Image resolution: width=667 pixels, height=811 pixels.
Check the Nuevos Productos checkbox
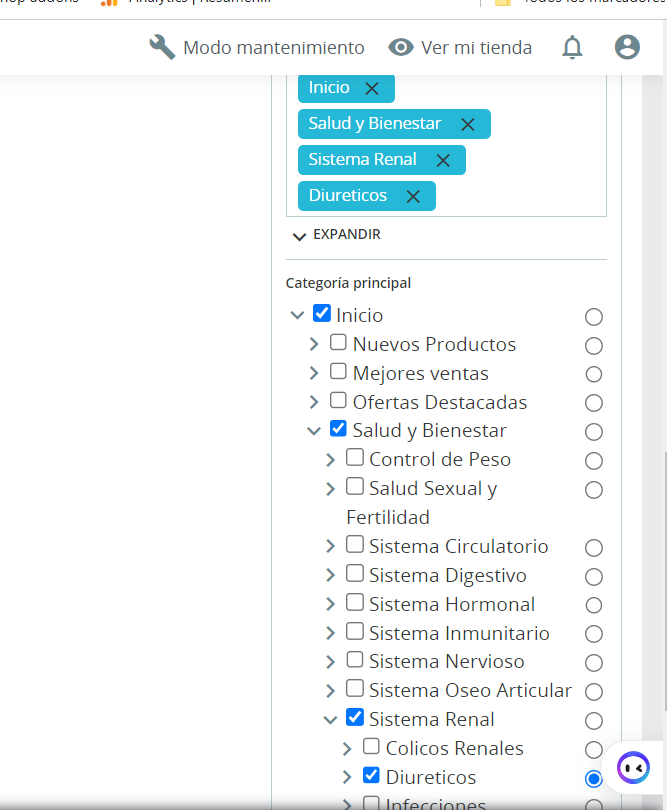coord(338,343)
